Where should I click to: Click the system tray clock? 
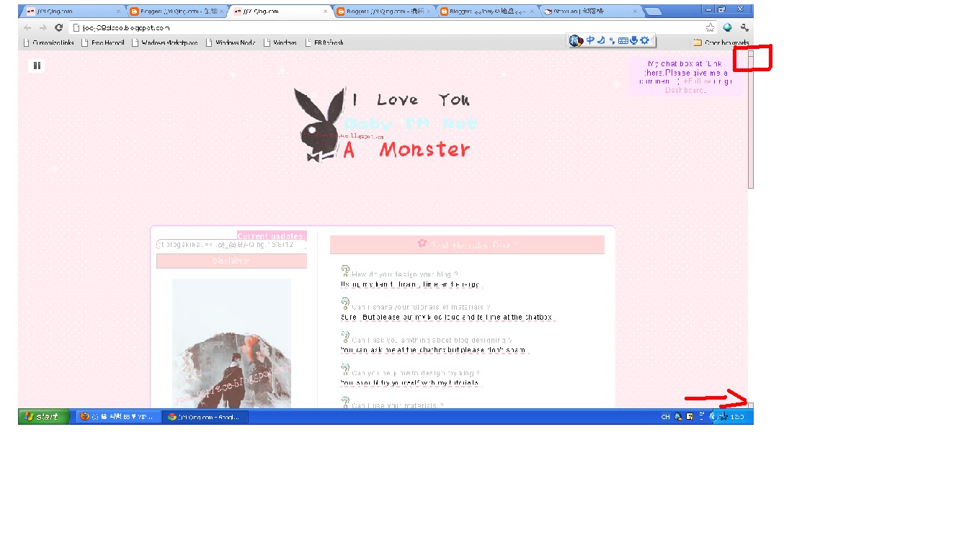[737, 417]
